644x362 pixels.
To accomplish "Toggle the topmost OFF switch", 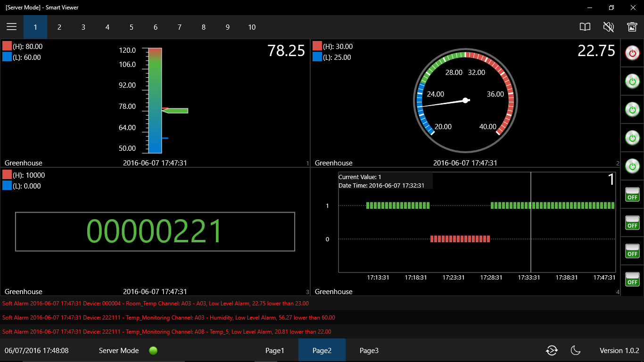I will 632,194.
